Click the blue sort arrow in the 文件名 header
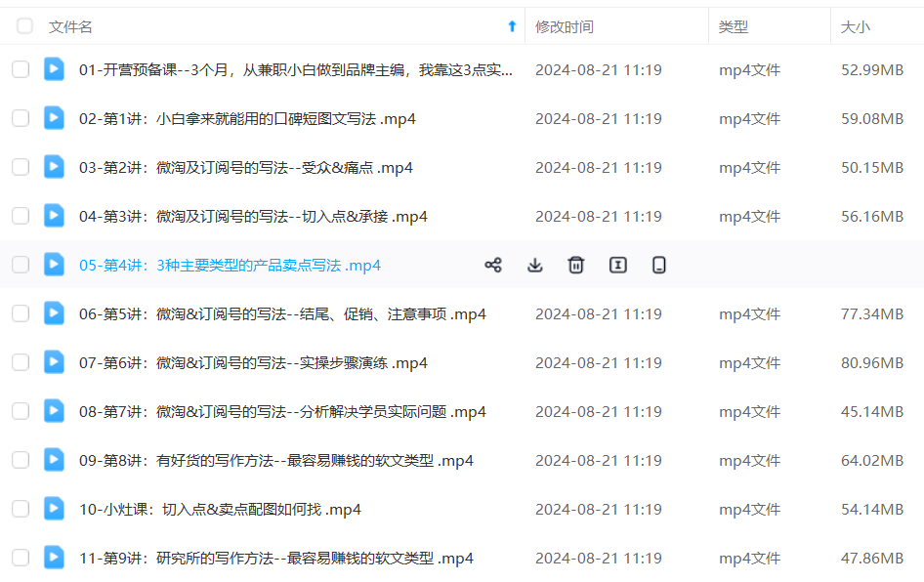 click(512, 26)
